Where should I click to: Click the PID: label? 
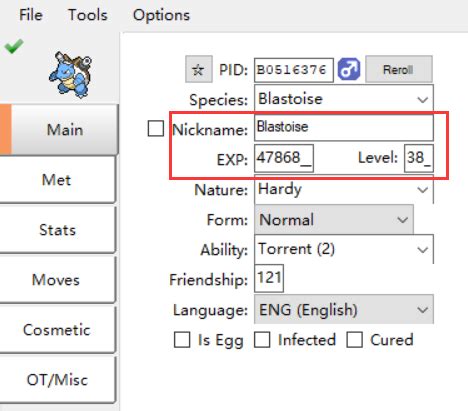(234, 70)
